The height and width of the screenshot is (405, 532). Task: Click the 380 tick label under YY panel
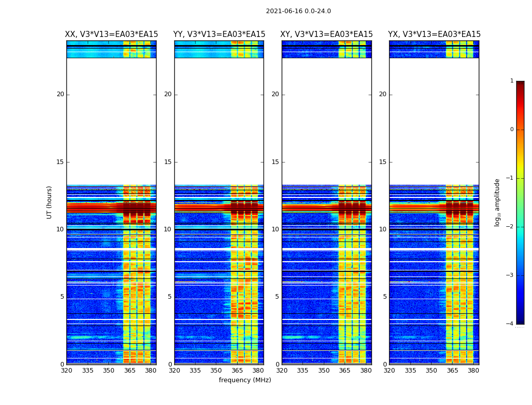[258, 371]
